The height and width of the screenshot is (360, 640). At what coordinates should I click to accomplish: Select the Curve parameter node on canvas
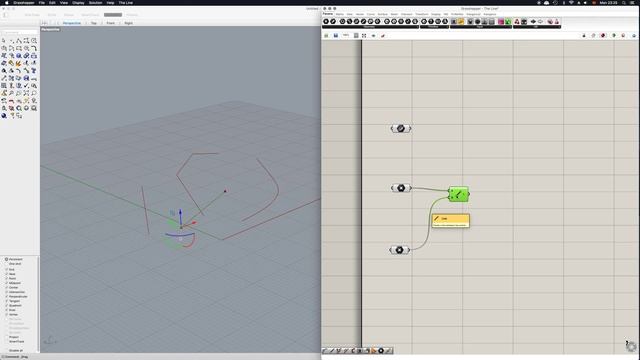[401, 129]
